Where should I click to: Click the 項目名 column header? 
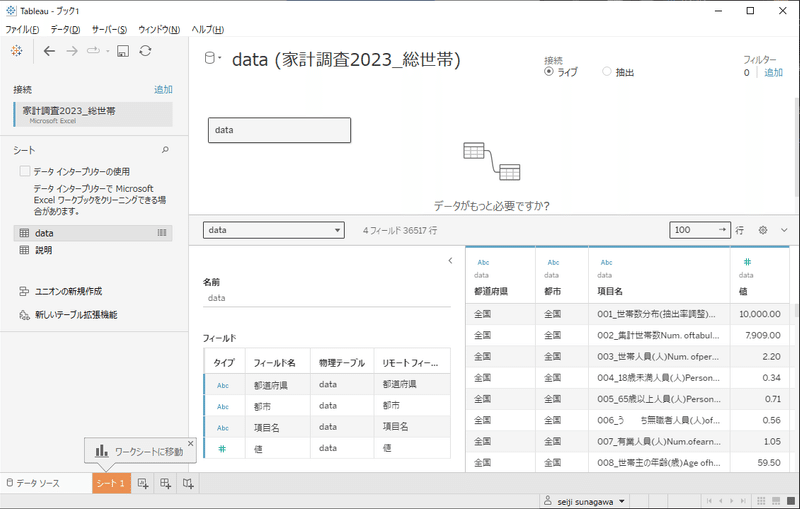pos(610,291)
